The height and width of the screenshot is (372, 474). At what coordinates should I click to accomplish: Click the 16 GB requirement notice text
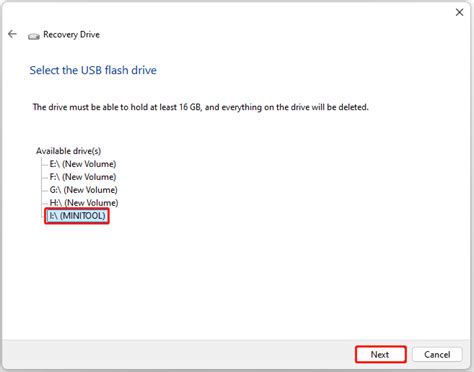click(x=201, y=107)
